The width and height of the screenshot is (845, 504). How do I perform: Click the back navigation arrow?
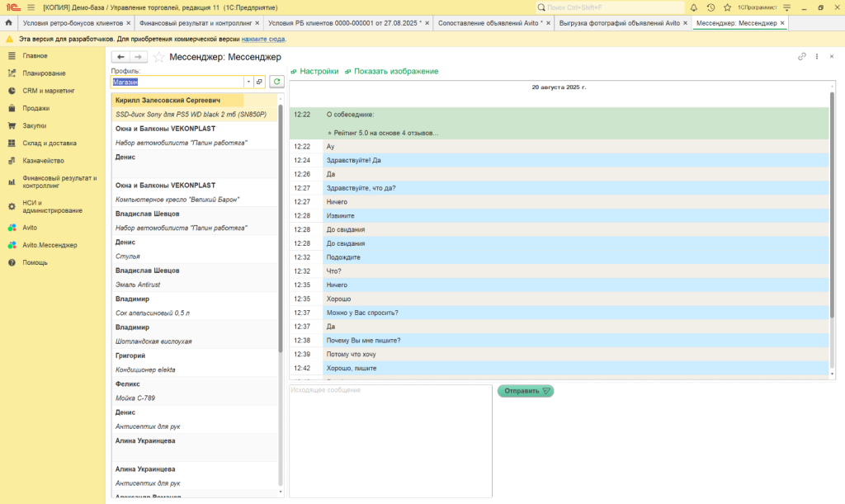tap(120, 57)
